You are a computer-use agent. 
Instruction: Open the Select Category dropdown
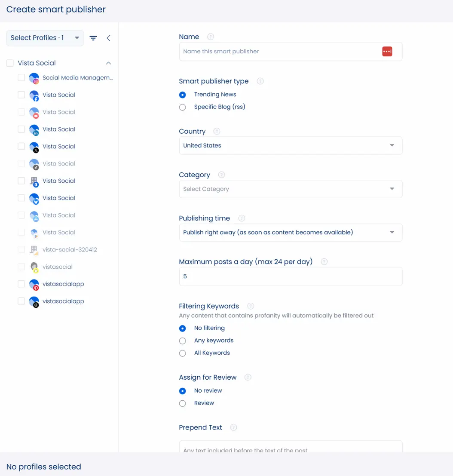[x=290, y=189]
